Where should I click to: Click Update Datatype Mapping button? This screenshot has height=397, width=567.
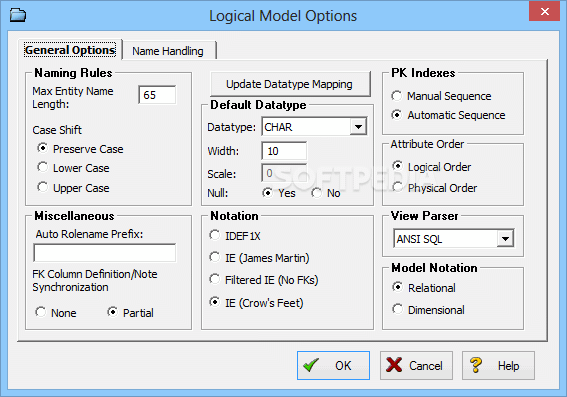coord(290,84)
